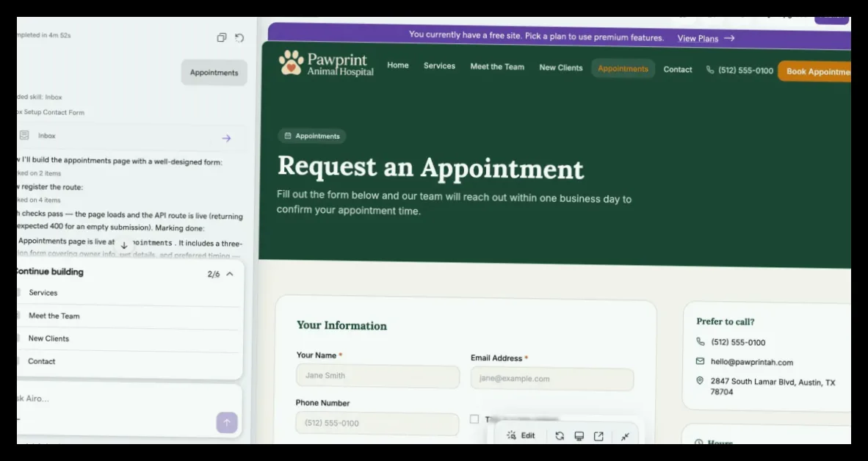Open the Inbox skill arrow

[x=226, y=138]
